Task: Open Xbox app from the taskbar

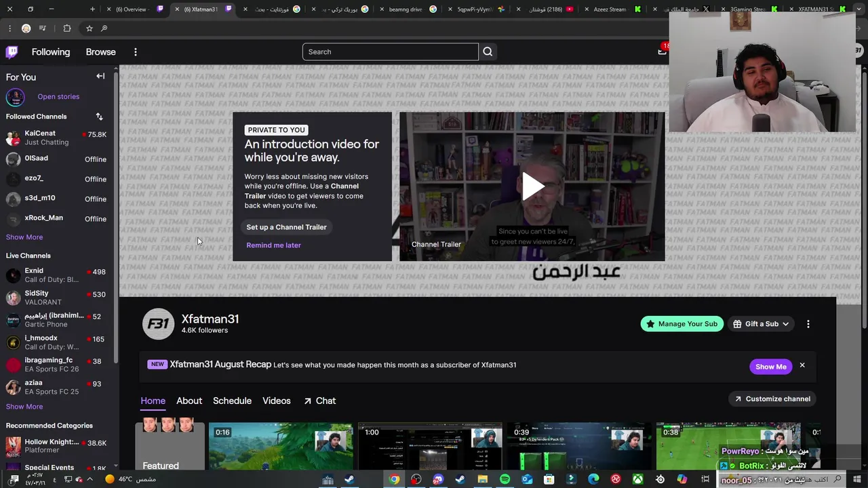Action: coord(638,479)
